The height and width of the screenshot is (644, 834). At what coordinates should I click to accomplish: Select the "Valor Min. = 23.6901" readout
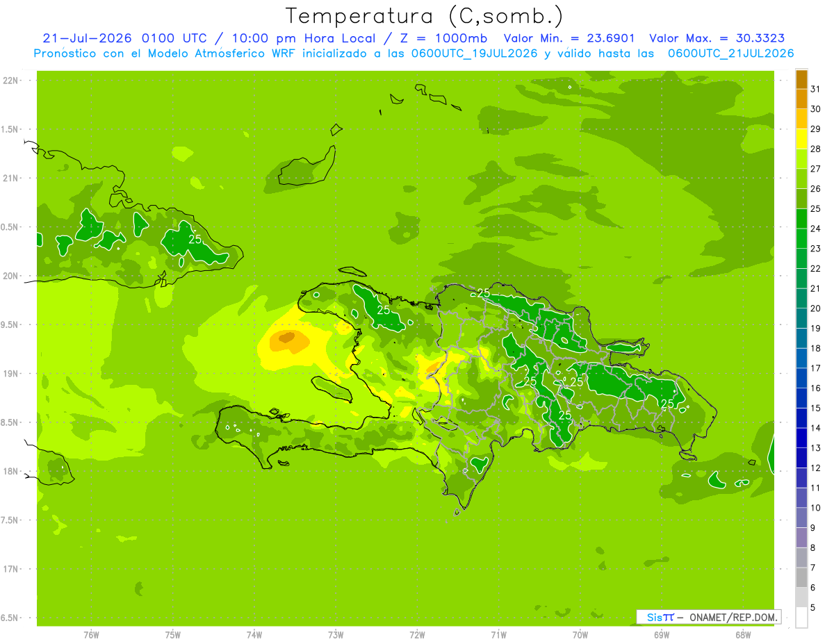pyautogui.click(x=569, y=38)
